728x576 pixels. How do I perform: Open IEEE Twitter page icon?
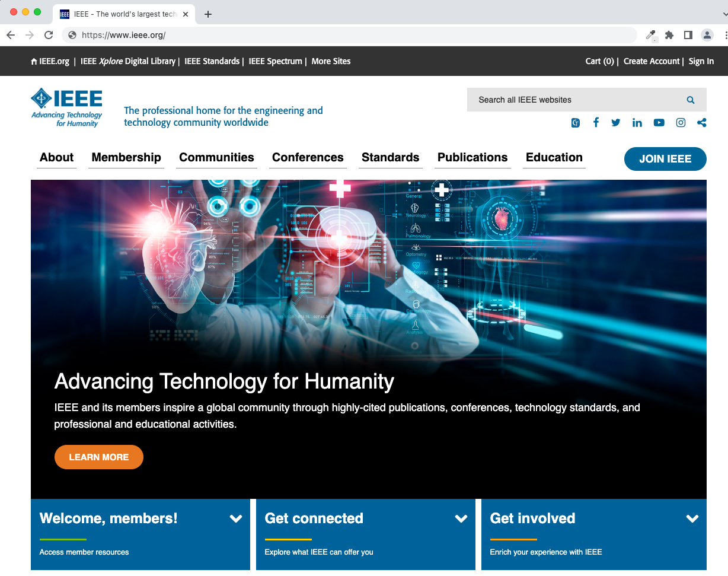coord(616,123)
